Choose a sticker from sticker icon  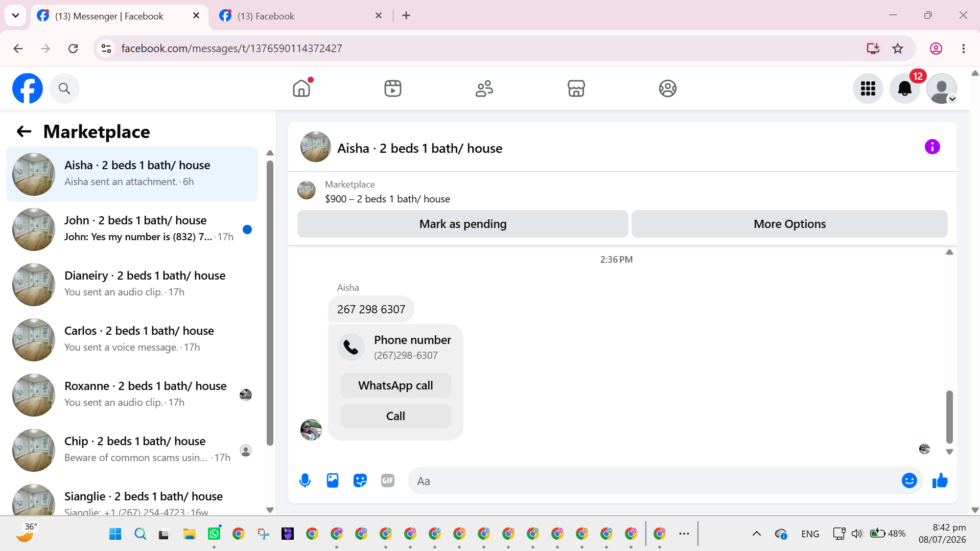360,481
